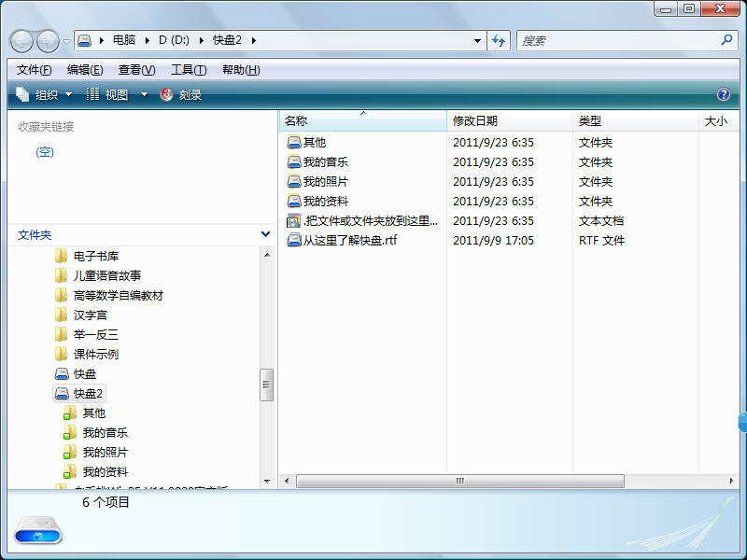Close the Explorer window
The image size is (747, 560).
[x=720, y=8]
